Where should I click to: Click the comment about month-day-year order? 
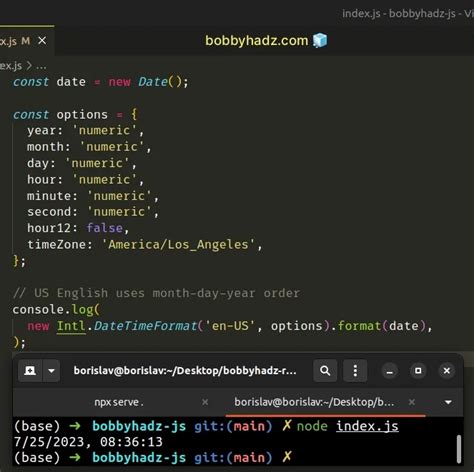[x=156, y=293]
